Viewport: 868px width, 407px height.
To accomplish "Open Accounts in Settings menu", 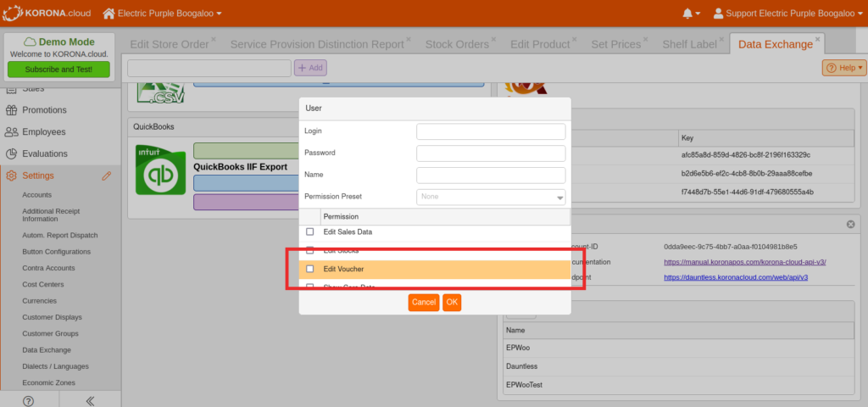I will 37,195.
